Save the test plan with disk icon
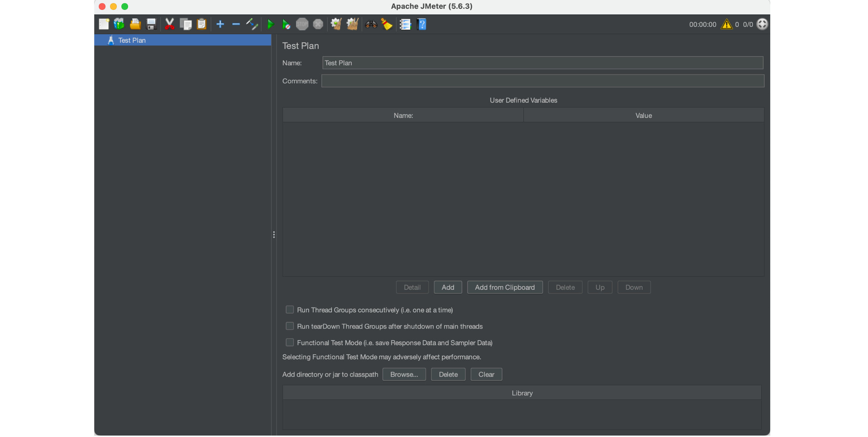The image size is (868, 437). click(x=151, y=24)
